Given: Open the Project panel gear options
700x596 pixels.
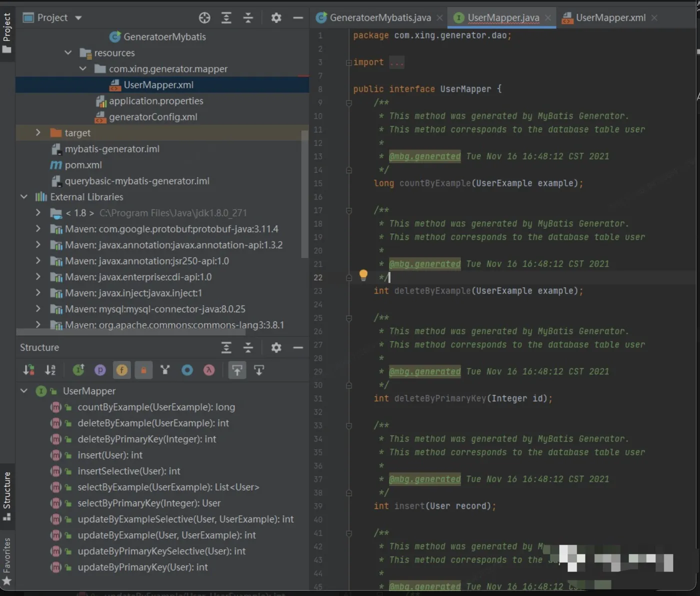Looking at the screenshot, I should pos(276,18).
